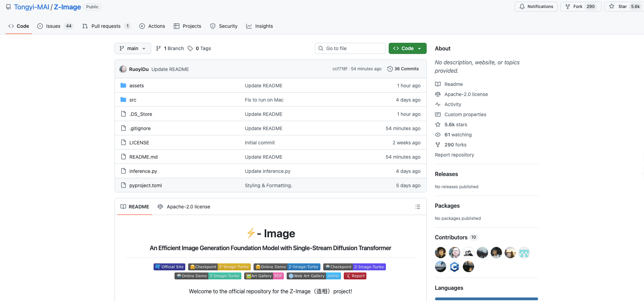Viewport: 644px width, 302px height.
Task: Open the Art Gallery PDF badge
Action: tap(264, 276)
